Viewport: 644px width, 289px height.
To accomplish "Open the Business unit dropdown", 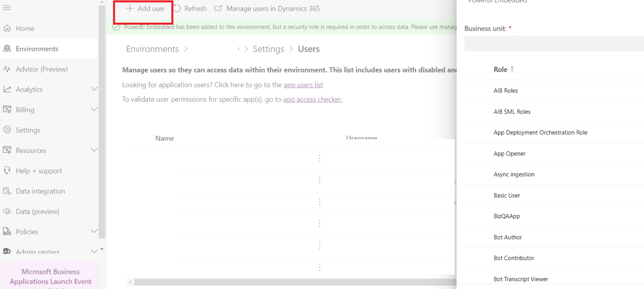I will [x=553, y=43].
